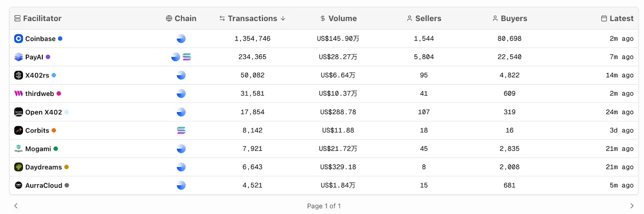Go to the previous page arrow

tap(16, 206)
